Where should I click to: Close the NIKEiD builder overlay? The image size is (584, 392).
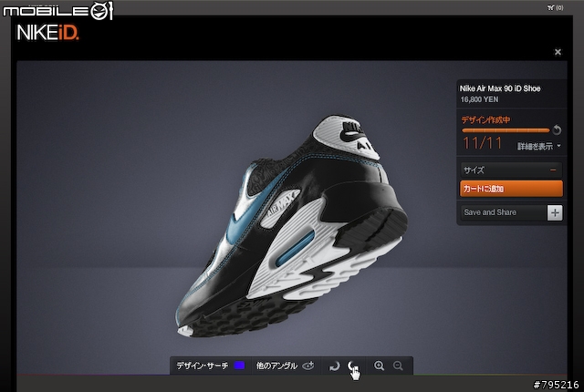pyautogui.click(x=558, y=52)
